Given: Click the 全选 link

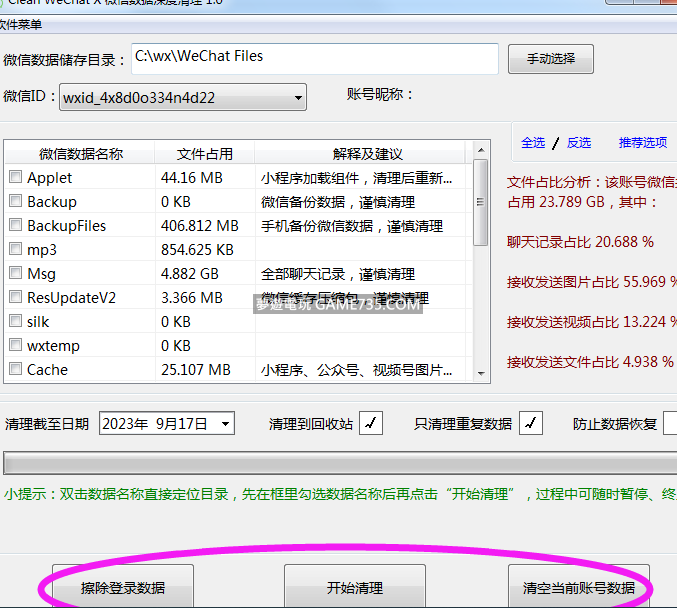Looking at the screenshot, I should (x=533, y=143).
